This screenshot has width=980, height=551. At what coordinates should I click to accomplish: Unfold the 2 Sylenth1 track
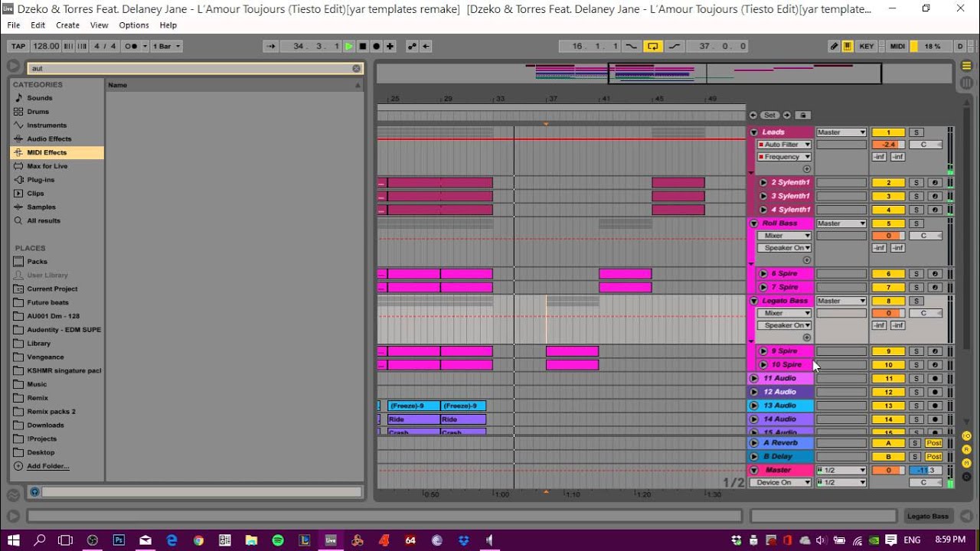763,182
